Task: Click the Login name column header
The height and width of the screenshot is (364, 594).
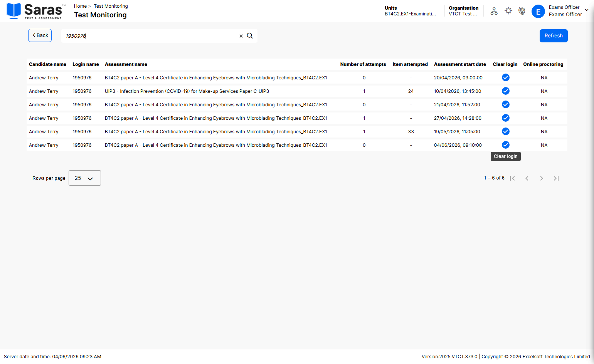Action: (86, 64)
